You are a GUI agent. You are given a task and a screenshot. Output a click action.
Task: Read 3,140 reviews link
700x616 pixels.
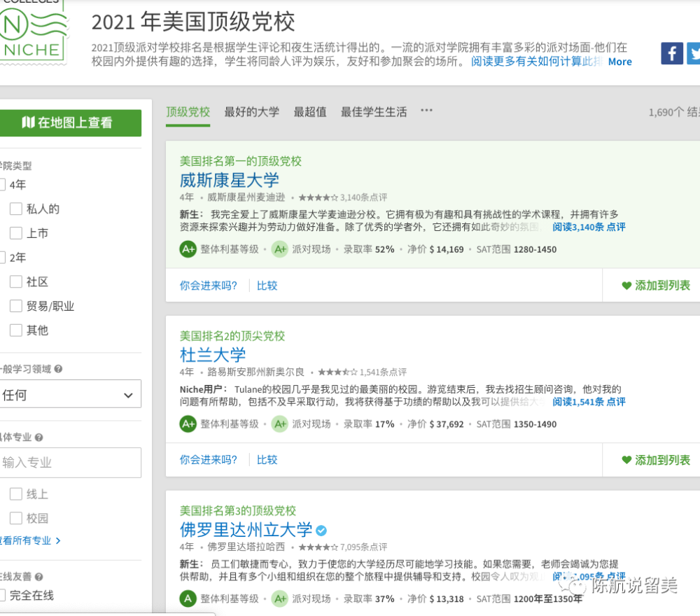point(589,227)
